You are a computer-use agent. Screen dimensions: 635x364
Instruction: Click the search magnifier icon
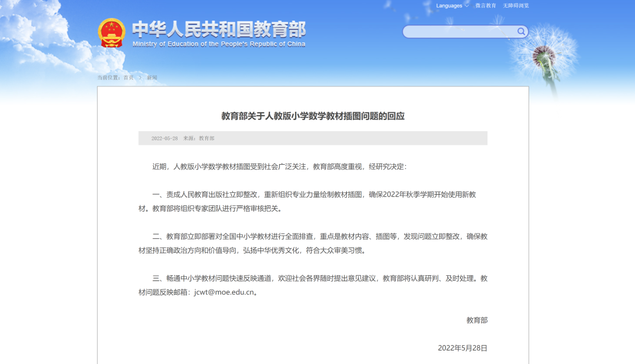[521, 32]
